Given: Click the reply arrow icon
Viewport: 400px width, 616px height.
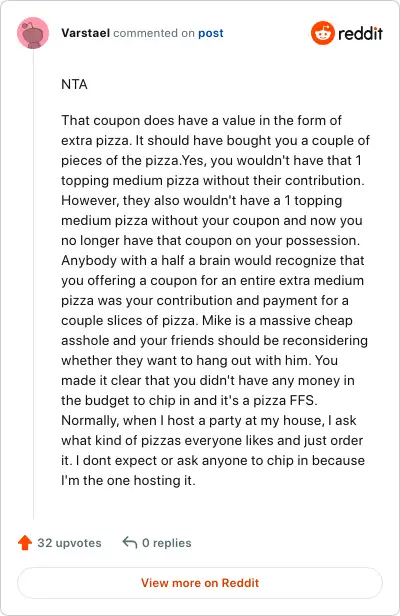Looking at the screenshot, I should coord(130,543).
